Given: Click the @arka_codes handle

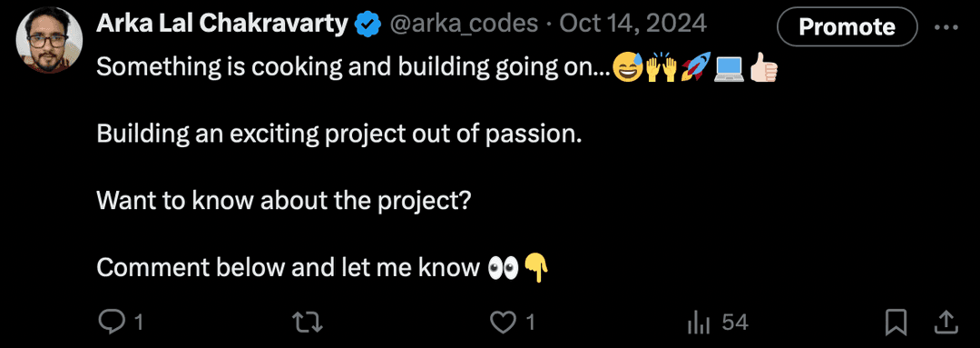Looking at the screenshot, I should [464, 24].
